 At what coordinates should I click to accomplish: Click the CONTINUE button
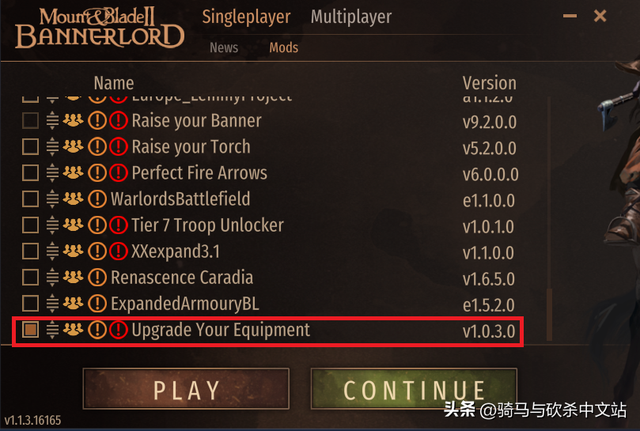point(414,389)
